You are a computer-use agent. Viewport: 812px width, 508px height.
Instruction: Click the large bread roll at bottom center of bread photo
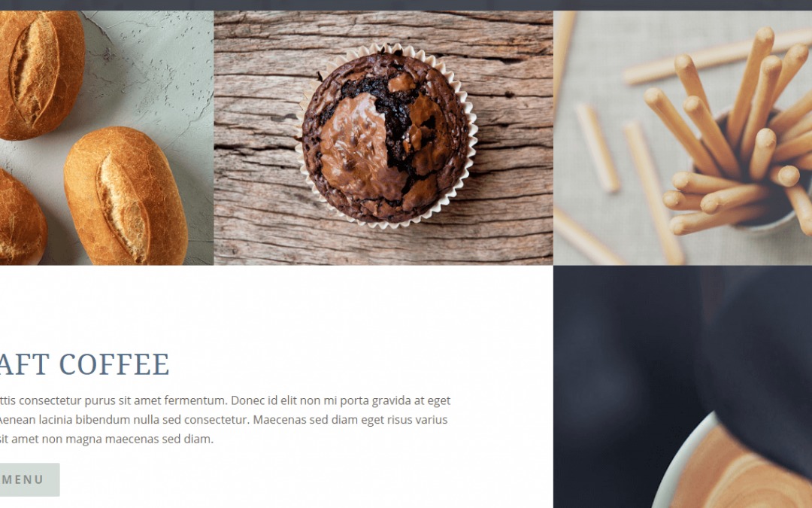point(126,197)
